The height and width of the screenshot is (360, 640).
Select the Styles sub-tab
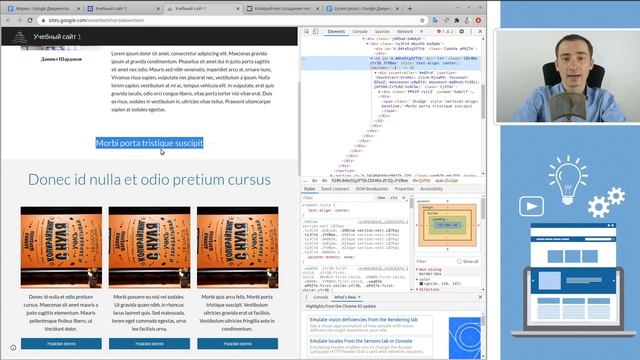tap(309, 189)
